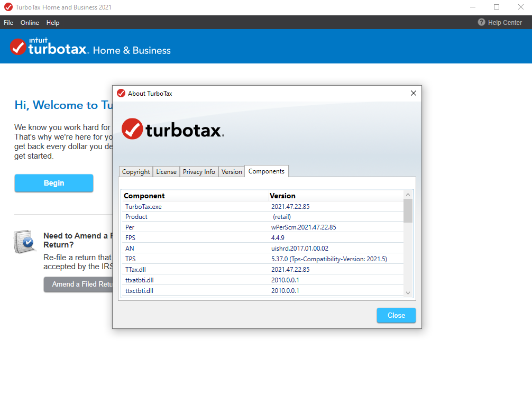Image resolution: width=532 pixels, height=395 pixels.
Task: Click the components list scrollbar thumb
Action: pos(408,211)
